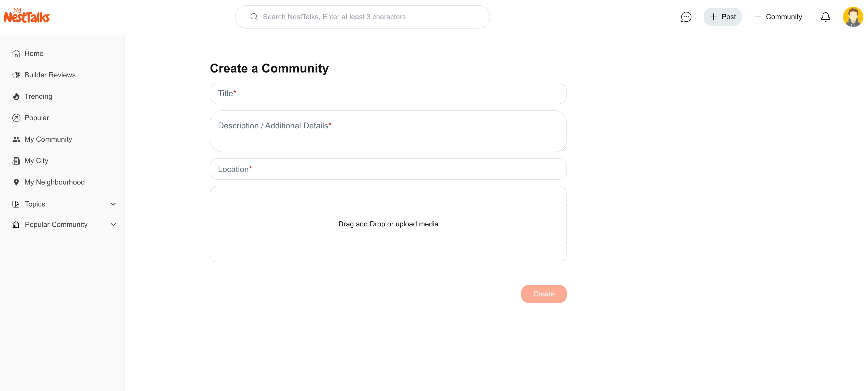The height and width of the screenshot is (391, 868).
Task: Expand the Popular Community chevron
Action: (x=113, y=225)
